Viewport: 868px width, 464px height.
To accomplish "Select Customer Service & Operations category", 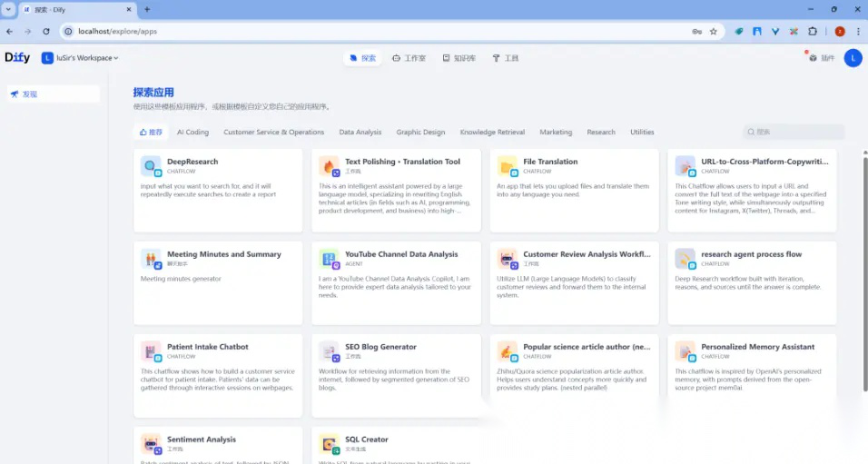I will pos(273,132).
